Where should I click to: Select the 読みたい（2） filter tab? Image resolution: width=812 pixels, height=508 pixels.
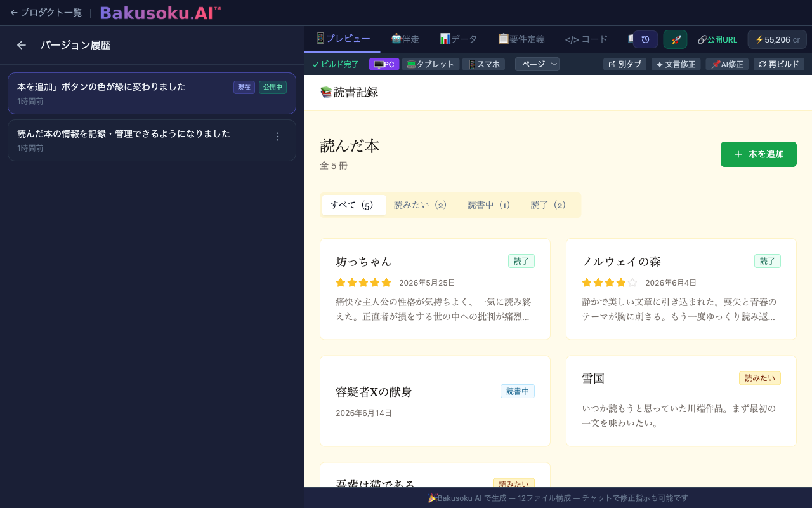point(421,205)
